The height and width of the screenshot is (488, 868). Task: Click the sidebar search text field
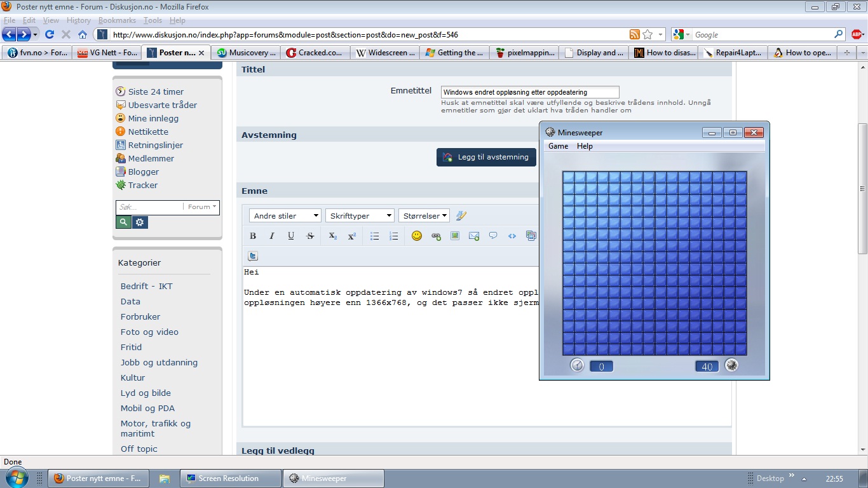tap(150, 207)
